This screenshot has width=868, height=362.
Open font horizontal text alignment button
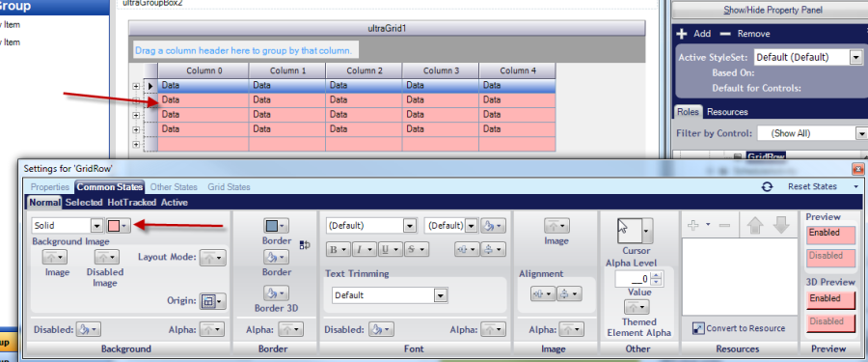(466, 249)
